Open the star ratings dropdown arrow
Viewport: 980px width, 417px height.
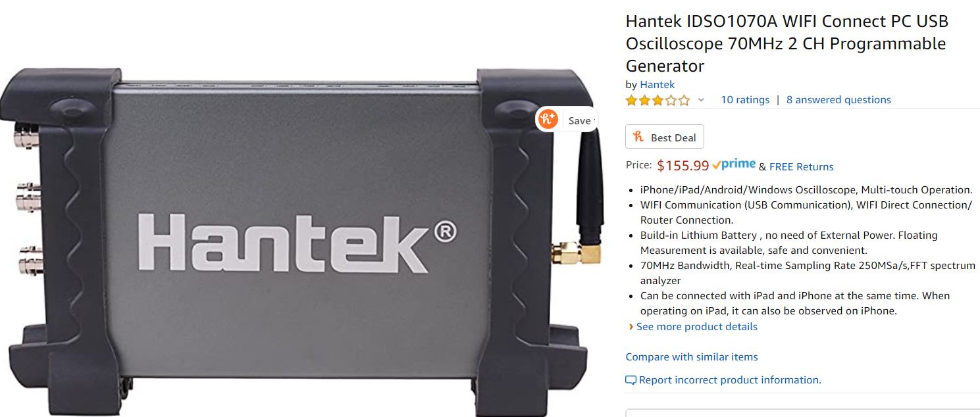[x=701, y=100]
